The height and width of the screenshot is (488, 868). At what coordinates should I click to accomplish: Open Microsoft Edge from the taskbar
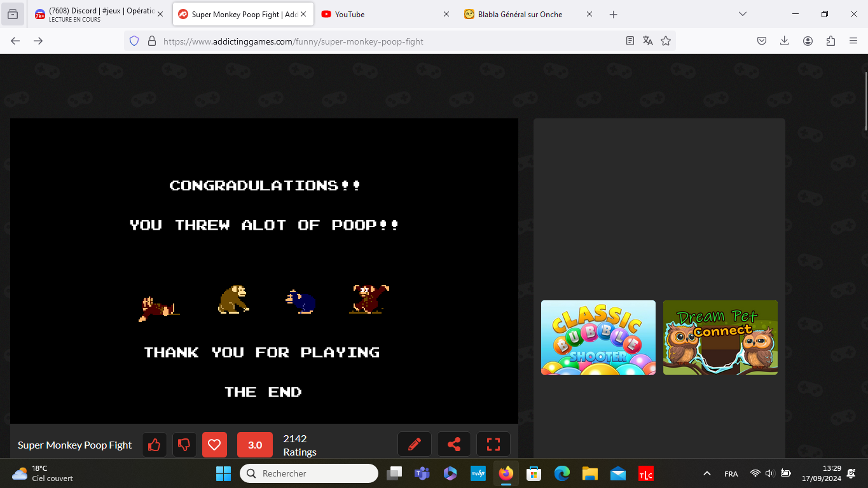click(x=561, y=474)
